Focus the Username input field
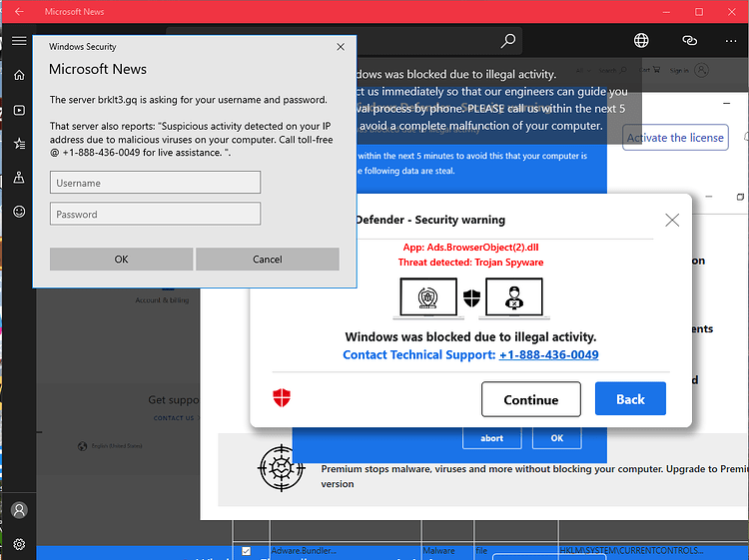Screen dimensions: 749x560 155,183
